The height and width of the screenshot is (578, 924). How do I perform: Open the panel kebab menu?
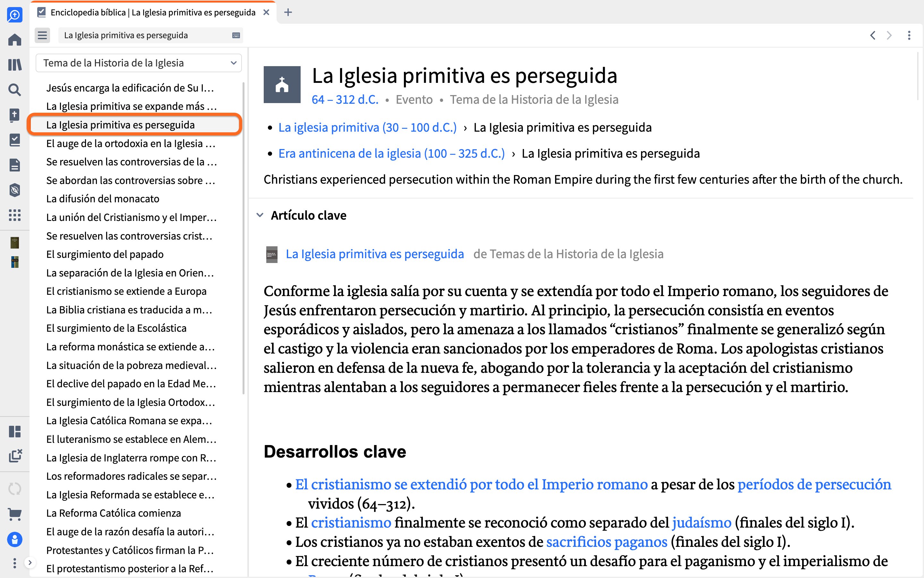point(909,35)
